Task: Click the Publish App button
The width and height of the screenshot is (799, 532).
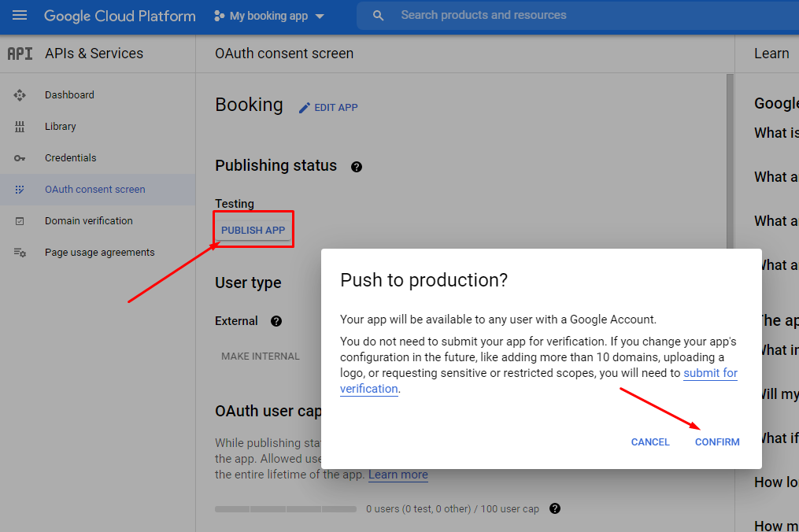Action: (x=253, y=231)
